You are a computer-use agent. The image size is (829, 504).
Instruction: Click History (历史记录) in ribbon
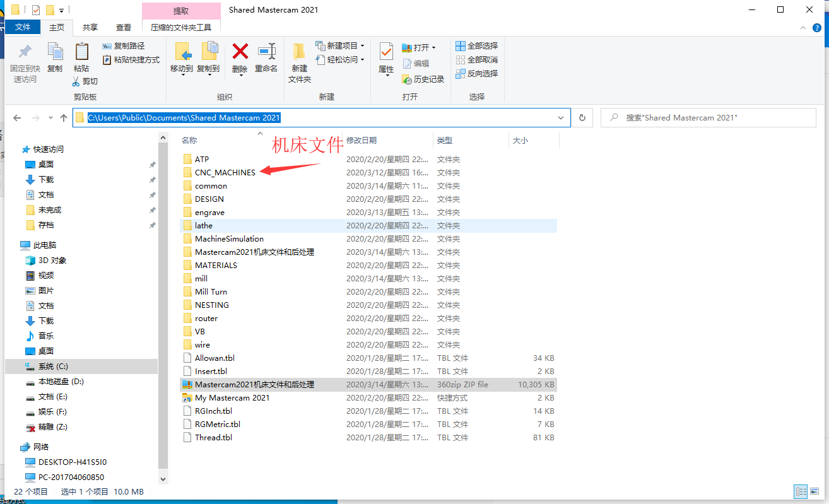click(423, 79)
